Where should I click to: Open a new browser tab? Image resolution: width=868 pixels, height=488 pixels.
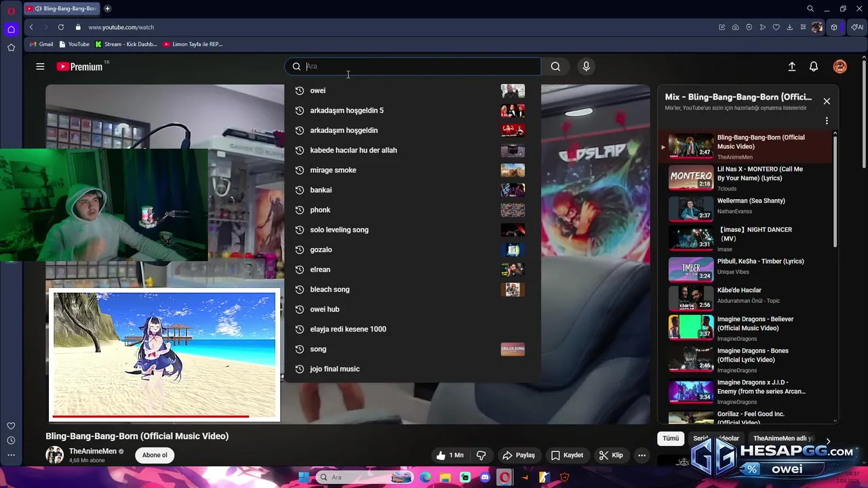(107, 9)
